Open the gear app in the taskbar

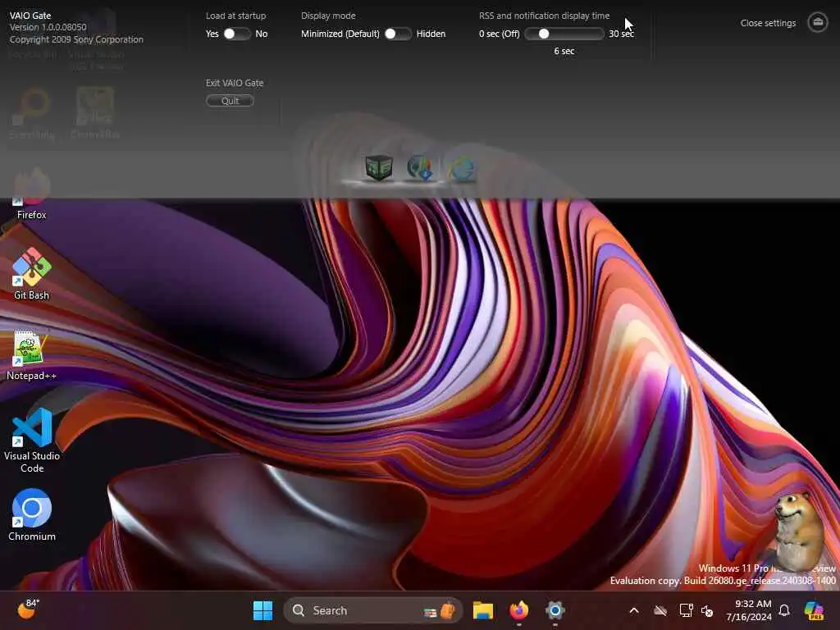tap(555, 610)
